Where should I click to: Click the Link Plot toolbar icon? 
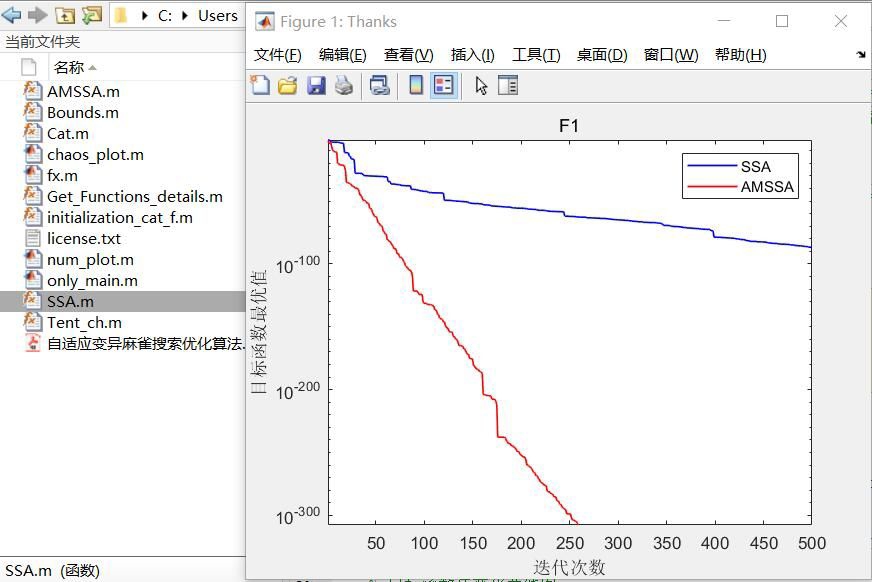click(379, 85)
